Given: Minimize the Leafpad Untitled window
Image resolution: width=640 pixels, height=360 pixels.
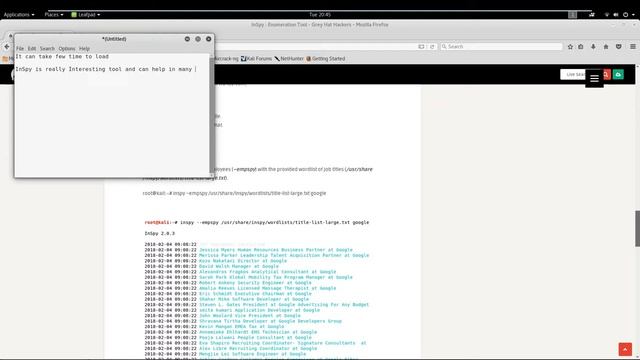Looking at the screenshot, I should [x=187, y=39].
